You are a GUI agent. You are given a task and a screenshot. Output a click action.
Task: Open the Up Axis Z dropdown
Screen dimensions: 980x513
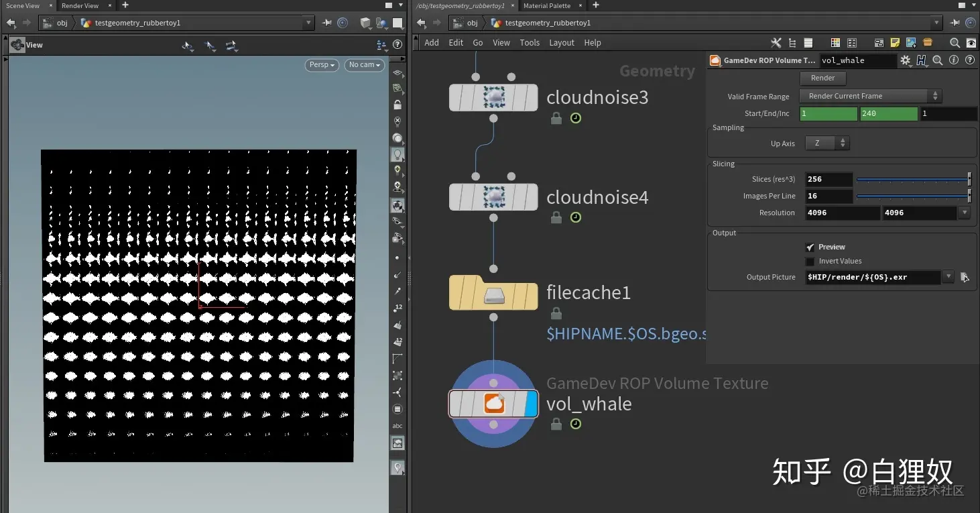[827, 144]
